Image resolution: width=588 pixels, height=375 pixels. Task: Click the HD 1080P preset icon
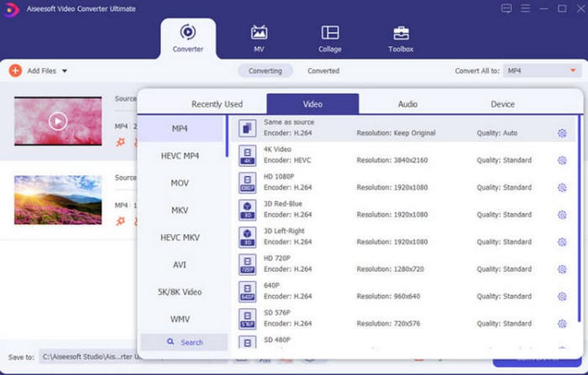(x=248, y=183)
